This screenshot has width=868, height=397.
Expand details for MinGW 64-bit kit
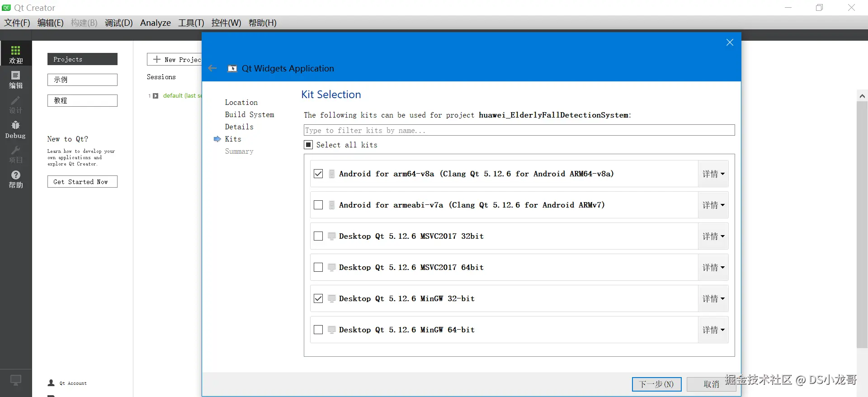coord(713,330)
